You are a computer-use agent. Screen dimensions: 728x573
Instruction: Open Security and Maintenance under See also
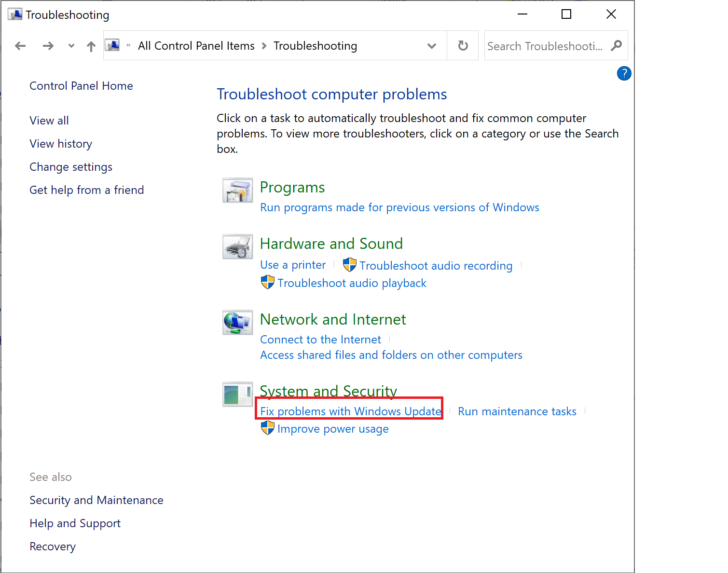[96, 500]
